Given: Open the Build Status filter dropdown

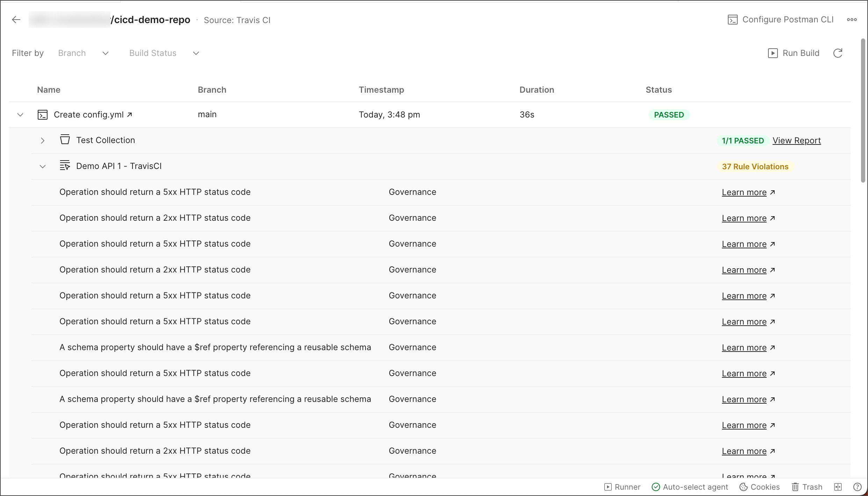Looking at the screenshot, I should tap(164, 52).
